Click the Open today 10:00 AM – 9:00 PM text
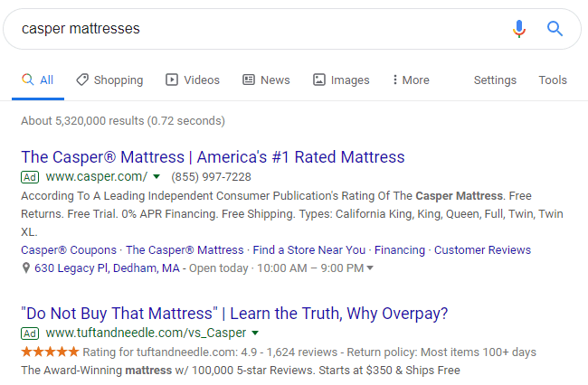588x385 pixels. pos(277,268)
